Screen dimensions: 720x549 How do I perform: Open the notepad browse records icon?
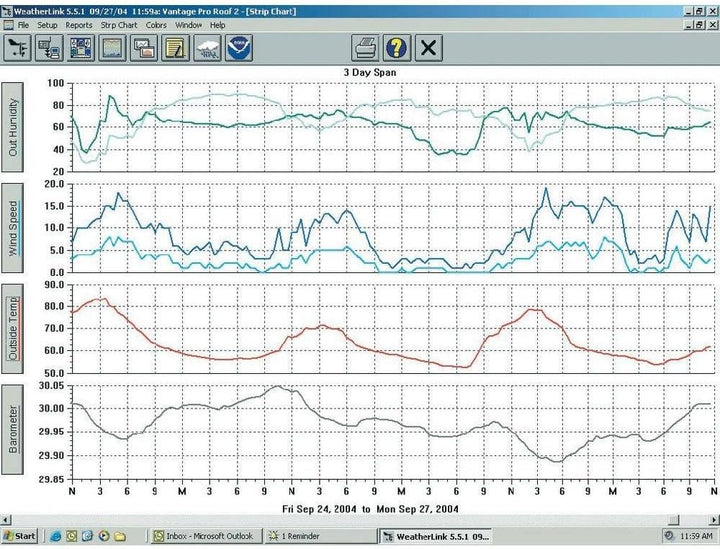point(175,48)
